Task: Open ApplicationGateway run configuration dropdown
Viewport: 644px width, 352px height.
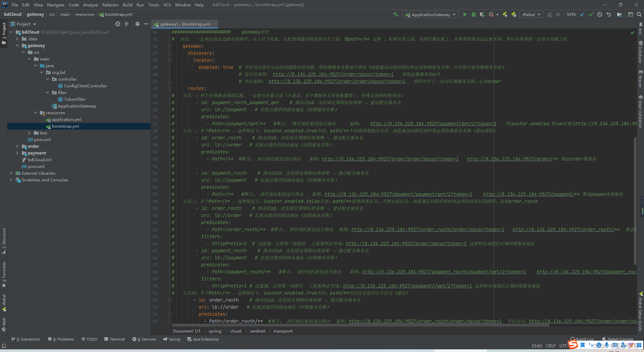Action: tap(431, 14)
